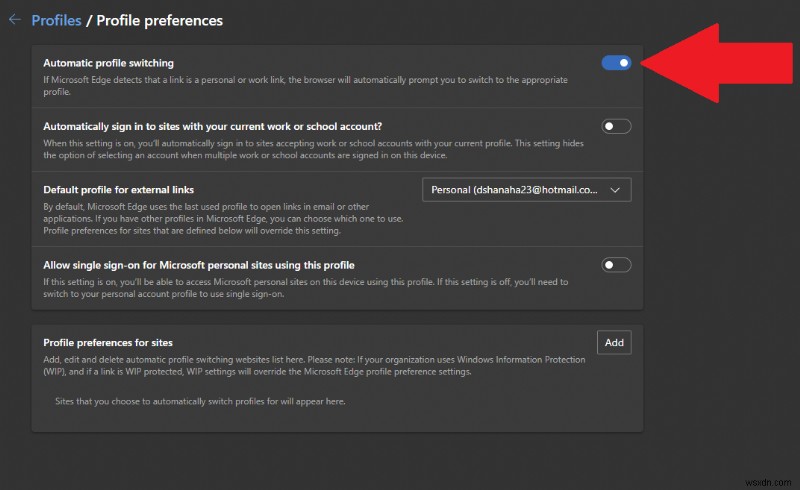Enable automatic work or school sign-in toggle
This screenshot has height=490, width=800.
click(x=616, y=126)
